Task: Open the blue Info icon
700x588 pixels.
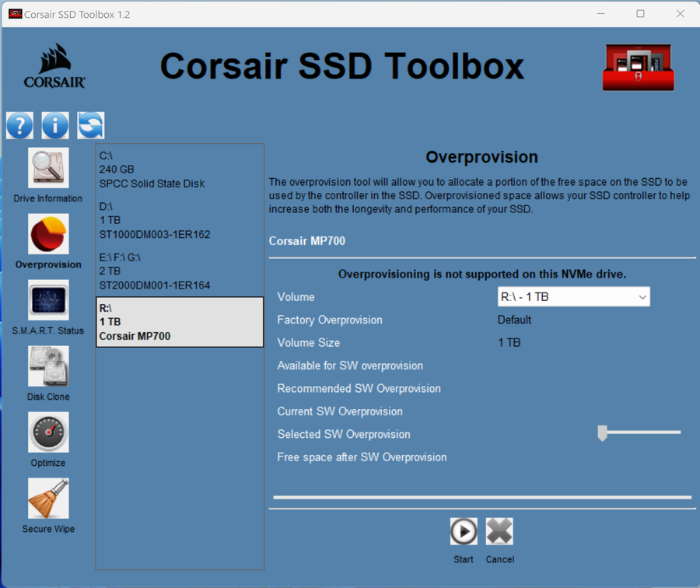Action: click(x=55, y=125)
